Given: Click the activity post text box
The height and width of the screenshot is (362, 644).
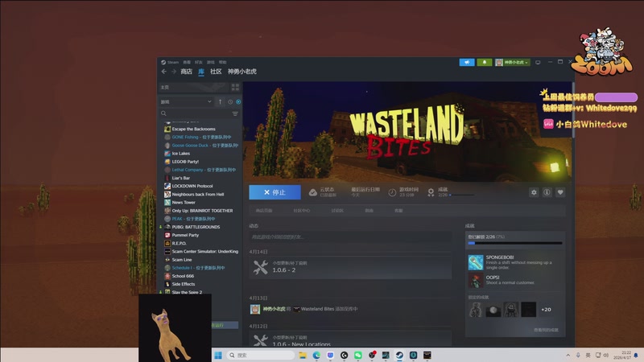Looking at the screenshot, I should point(350,237).
